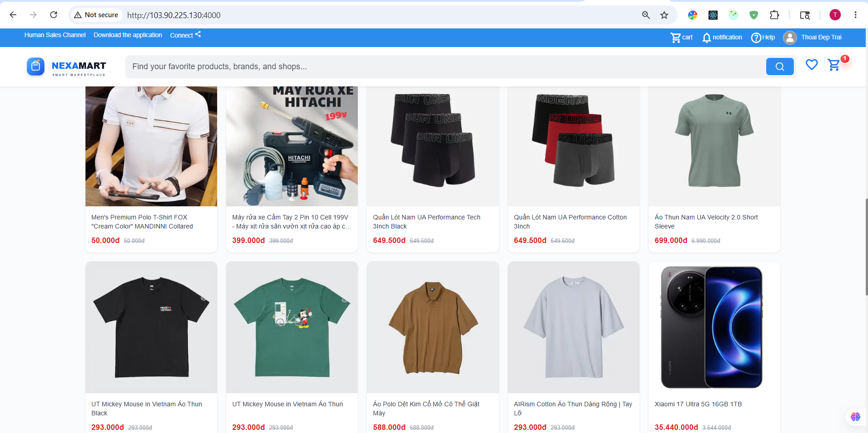Click the React atom extension icon
This screenshot has width=868, height=433.
[x=713, y=15]
